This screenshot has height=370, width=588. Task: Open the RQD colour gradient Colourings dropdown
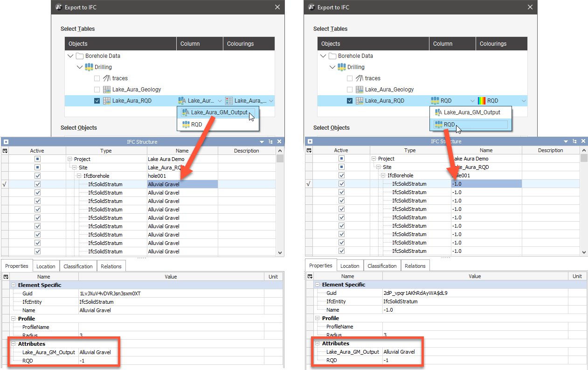click(x=523, y=101)
